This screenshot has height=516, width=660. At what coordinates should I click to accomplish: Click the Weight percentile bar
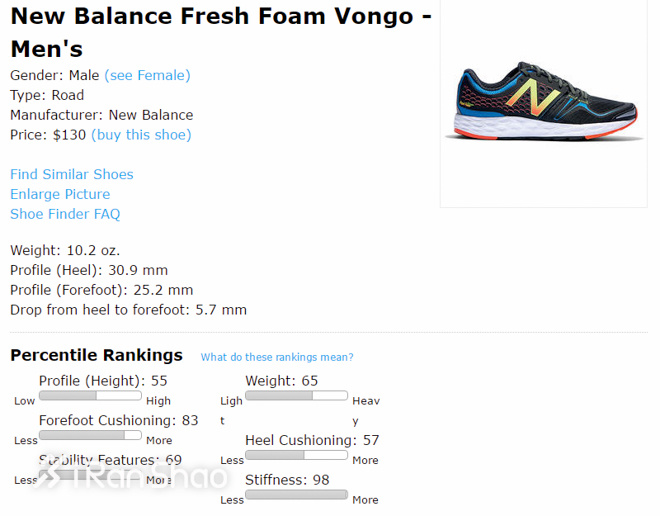(x=296, y=396)
